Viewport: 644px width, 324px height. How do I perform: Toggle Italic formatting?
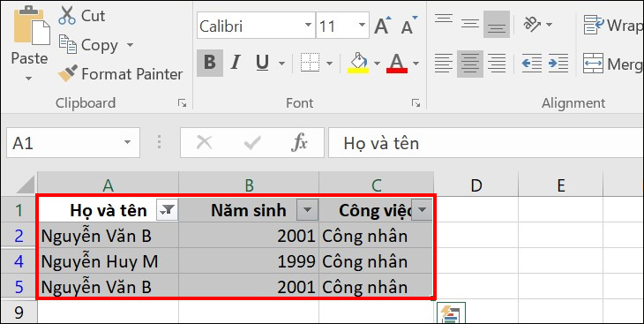236,63
